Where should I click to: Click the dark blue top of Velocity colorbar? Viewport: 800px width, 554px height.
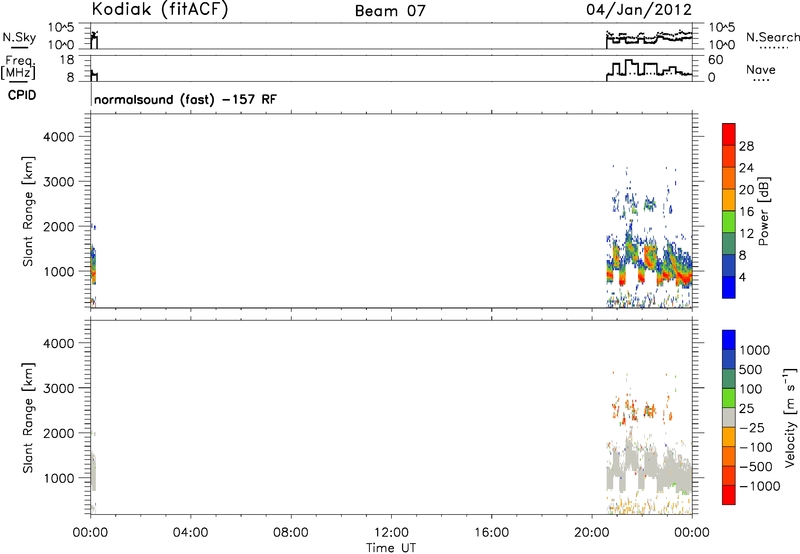tap(729, 340)
